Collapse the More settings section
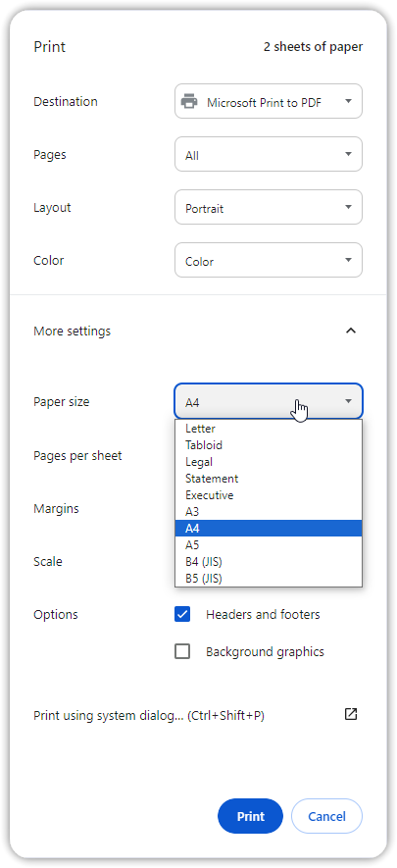The height and width of the screenshot is (868, 397). 351,332
